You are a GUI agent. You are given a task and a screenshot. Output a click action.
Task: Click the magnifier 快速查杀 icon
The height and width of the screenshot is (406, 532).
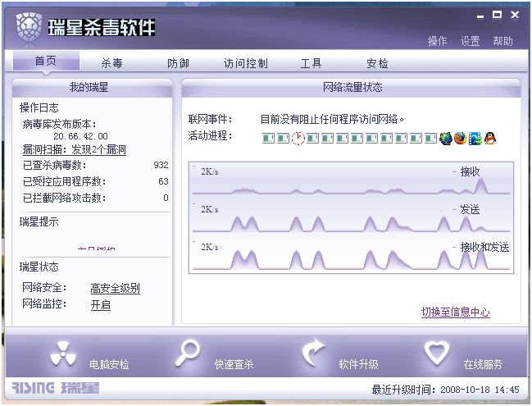coord(187,353)
